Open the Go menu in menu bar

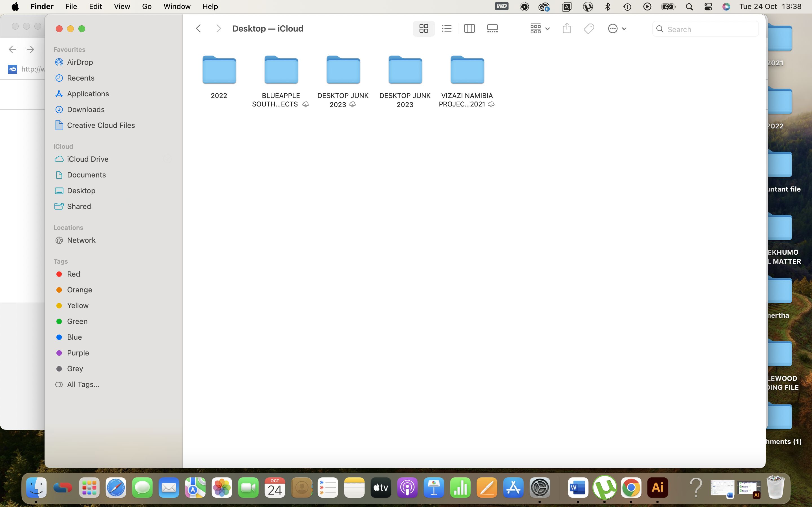click(146, 6)
